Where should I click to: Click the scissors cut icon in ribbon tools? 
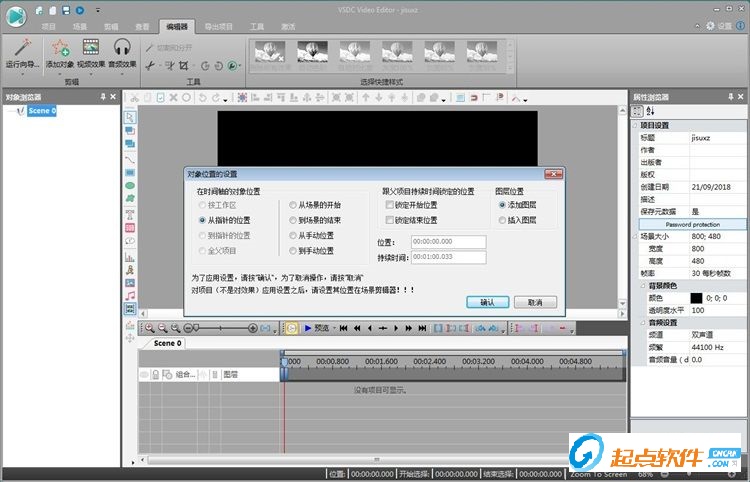[x=150, y=66]
